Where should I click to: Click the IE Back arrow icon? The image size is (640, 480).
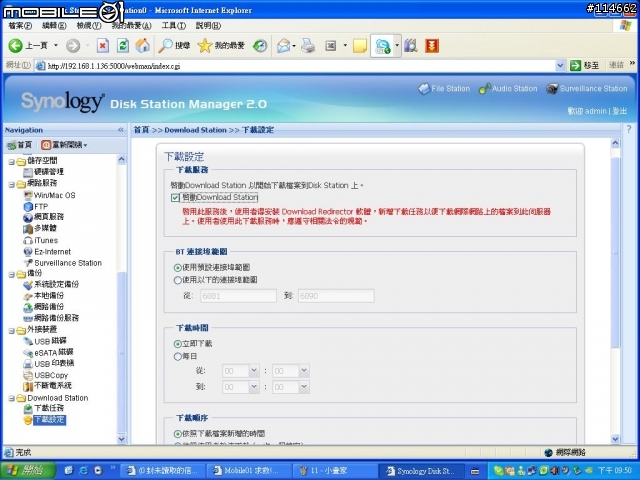coord(16,46)
